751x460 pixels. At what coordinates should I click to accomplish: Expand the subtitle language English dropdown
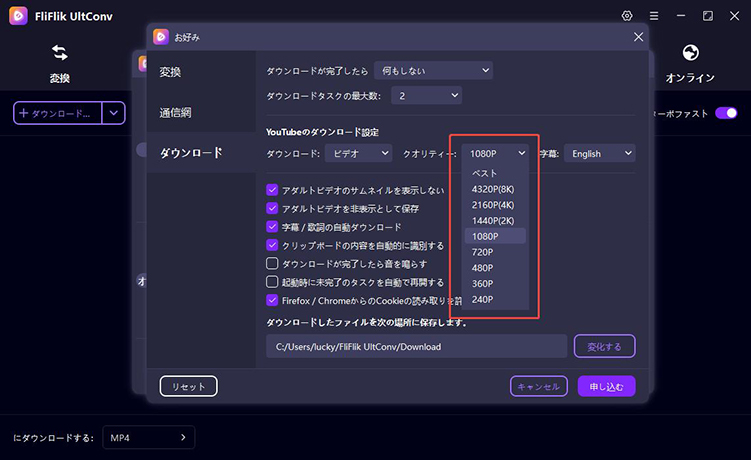[x=600, y=154]
